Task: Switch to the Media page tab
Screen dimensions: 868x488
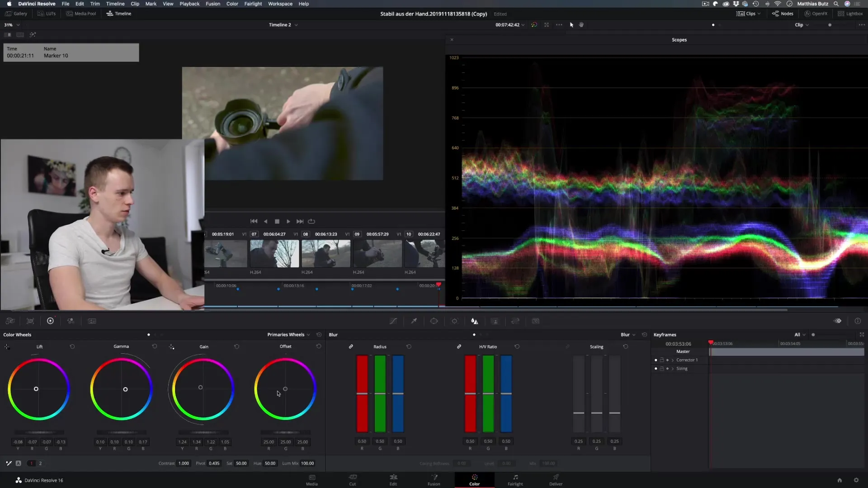Action: tap(312, 480)
